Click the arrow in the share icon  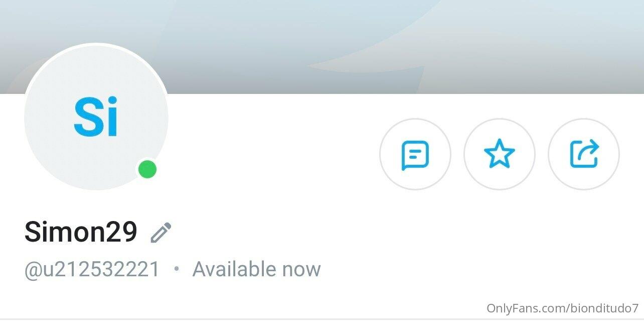[x=590, y=149]
